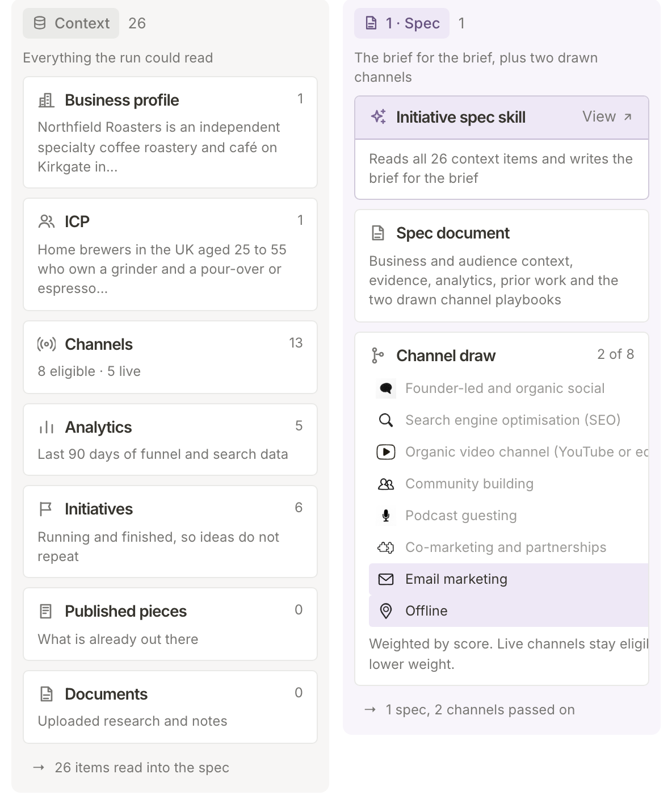Click 'Uploaded research and notes' description
This screenshot has height=795, width=672.
pos(132,721)
